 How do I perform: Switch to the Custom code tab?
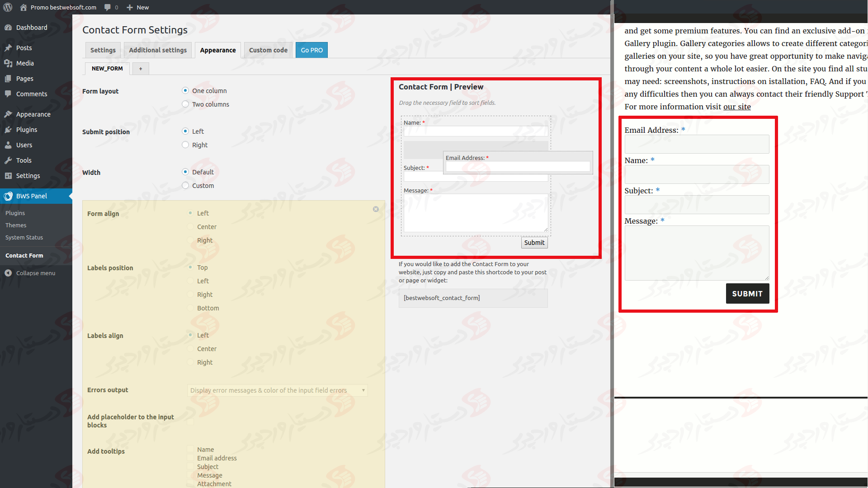pos(267,49)
